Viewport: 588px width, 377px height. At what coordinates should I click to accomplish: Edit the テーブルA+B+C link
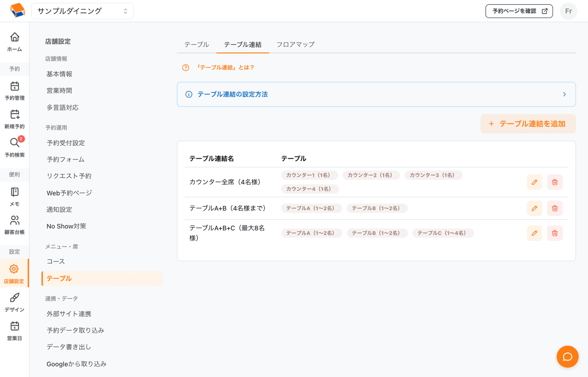[x=534, y=233]
